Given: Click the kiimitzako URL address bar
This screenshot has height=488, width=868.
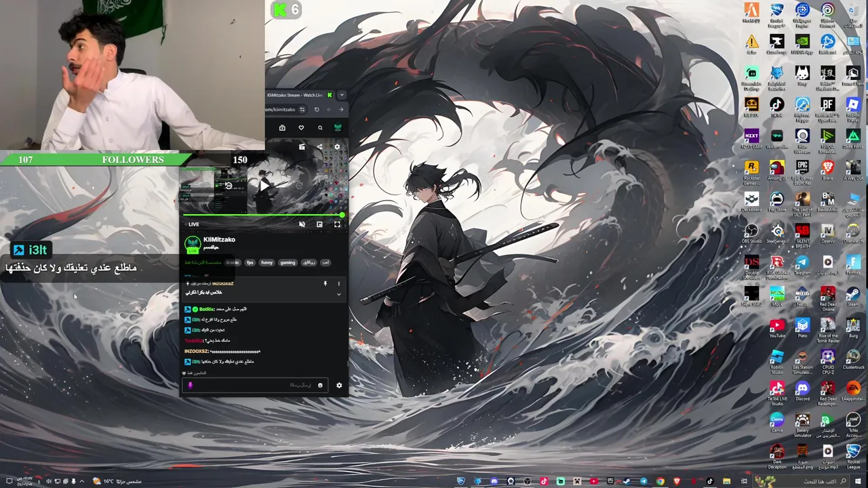Looking at the screenshot, I should tap(281, 109).
